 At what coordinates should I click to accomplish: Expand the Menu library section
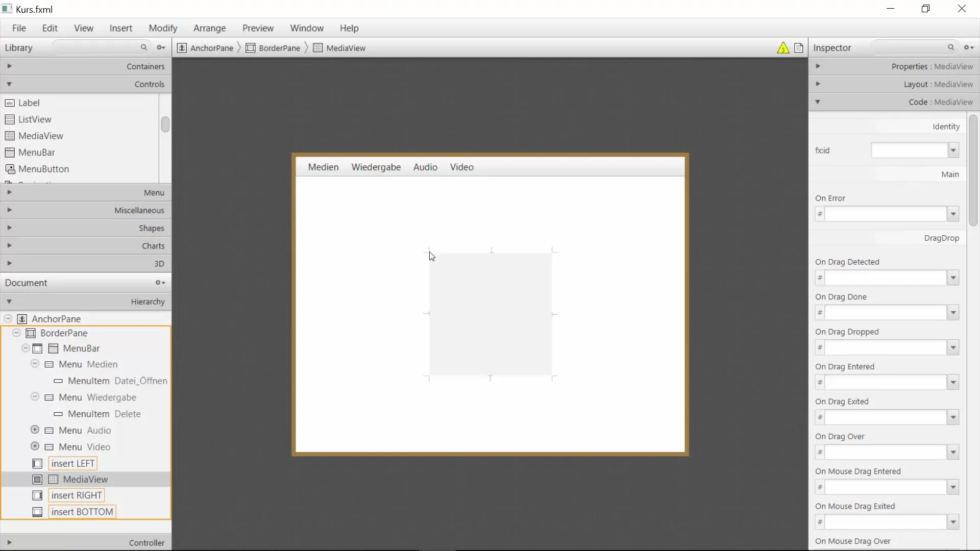click(x=86, y=192)
